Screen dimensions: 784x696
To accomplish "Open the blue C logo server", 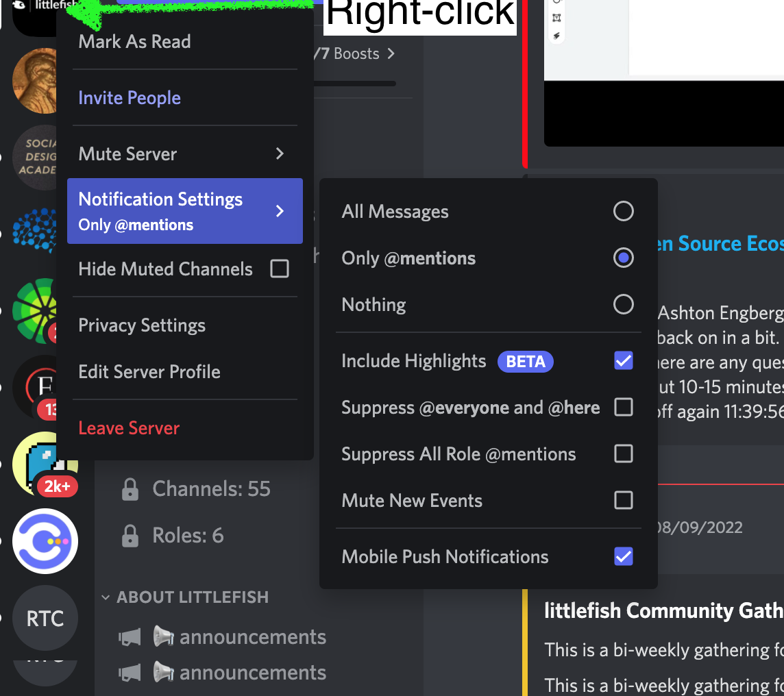I will coord(45,541).
